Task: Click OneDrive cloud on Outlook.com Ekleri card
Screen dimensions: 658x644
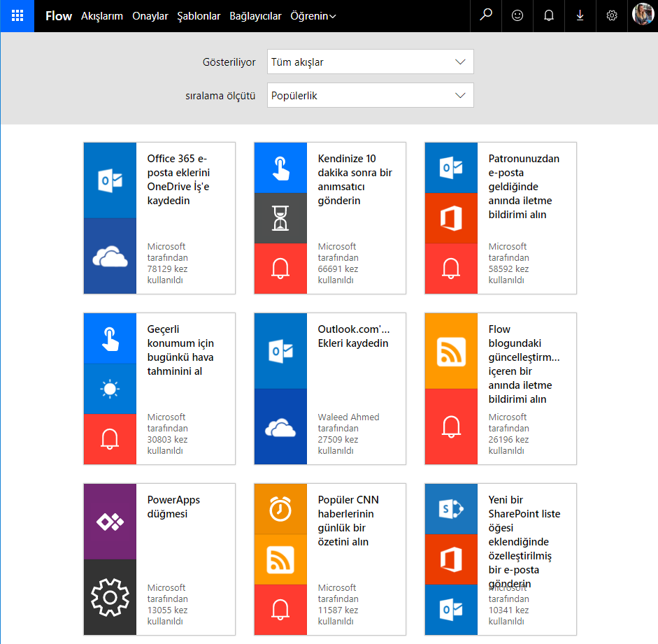Action: pos(280,427)
